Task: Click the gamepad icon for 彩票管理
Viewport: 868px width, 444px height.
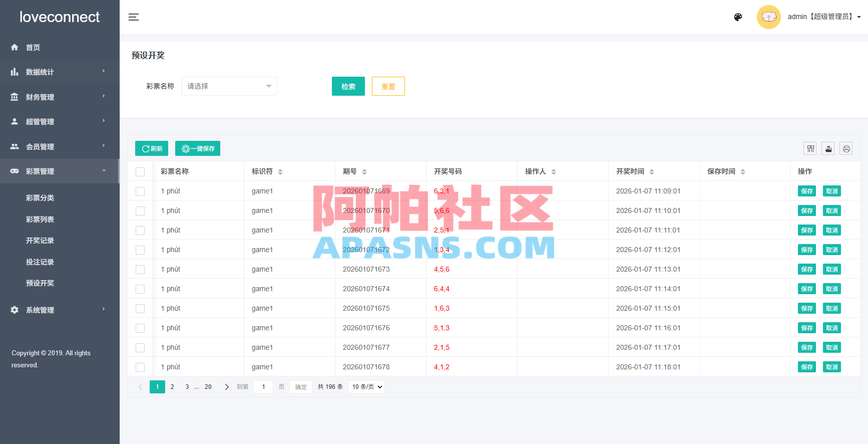Action: 15,171
